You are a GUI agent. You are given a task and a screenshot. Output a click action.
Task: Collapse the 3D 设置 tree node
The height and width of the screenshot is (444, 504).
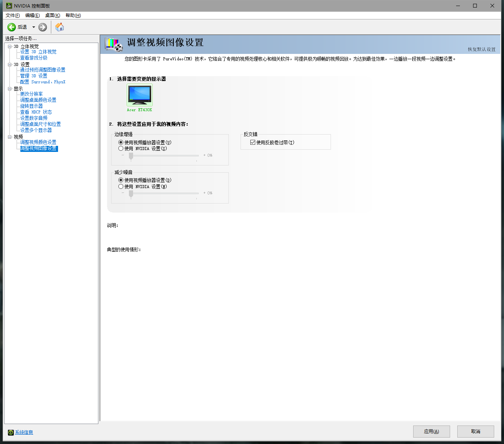[x=10, y=64]
